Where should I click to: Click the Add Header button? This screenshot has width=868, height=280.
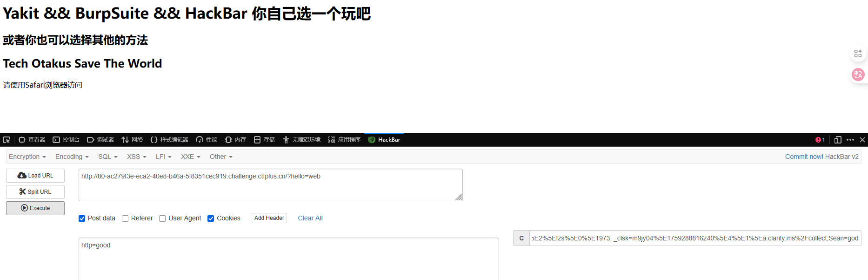point(269,218)
